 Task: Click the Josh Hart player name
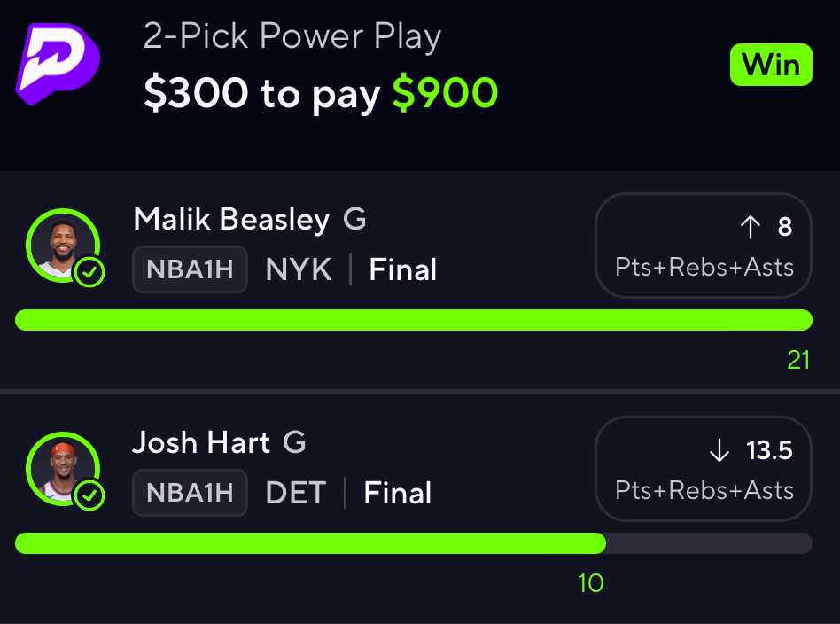pyautogui.click(x=201, y=442)
